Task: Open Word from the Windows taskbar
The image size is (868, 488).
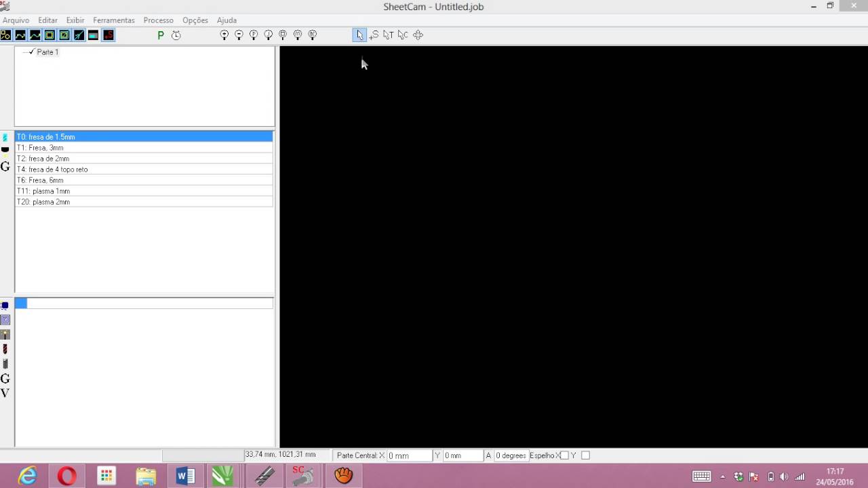Action: click(184, 476)
